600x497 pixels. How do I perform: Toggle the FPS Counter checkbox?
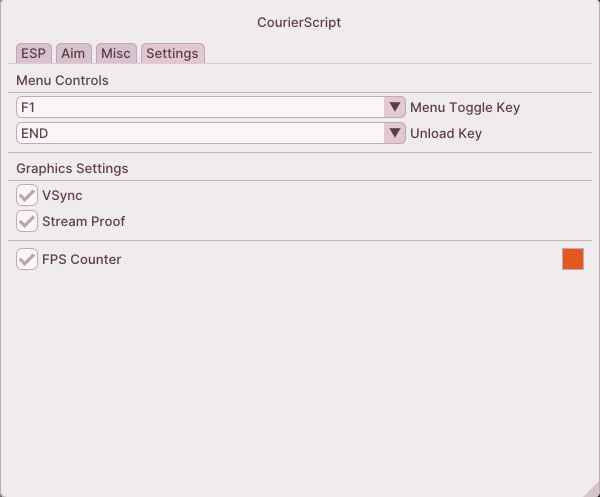point(27,259)
